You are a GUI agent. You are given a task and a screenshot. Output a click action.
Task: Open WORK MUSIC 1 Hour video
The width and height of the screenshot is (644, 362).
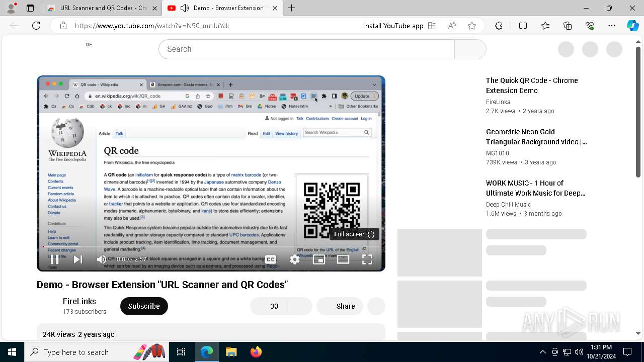(536, 188)
